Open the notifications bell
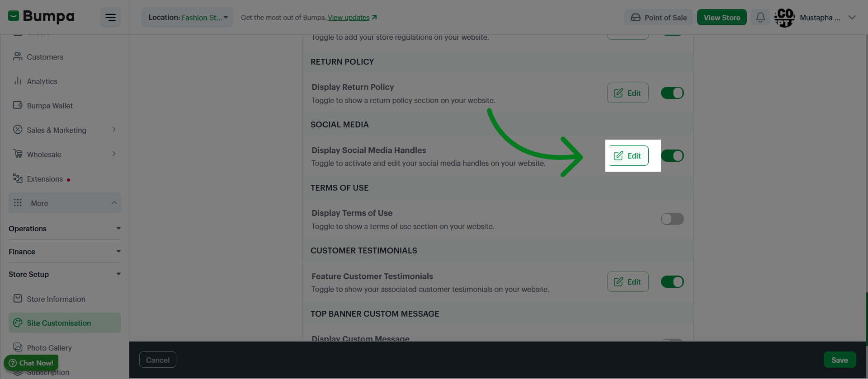Viewport: 868px width, 379px height. [x=760, y=17]
